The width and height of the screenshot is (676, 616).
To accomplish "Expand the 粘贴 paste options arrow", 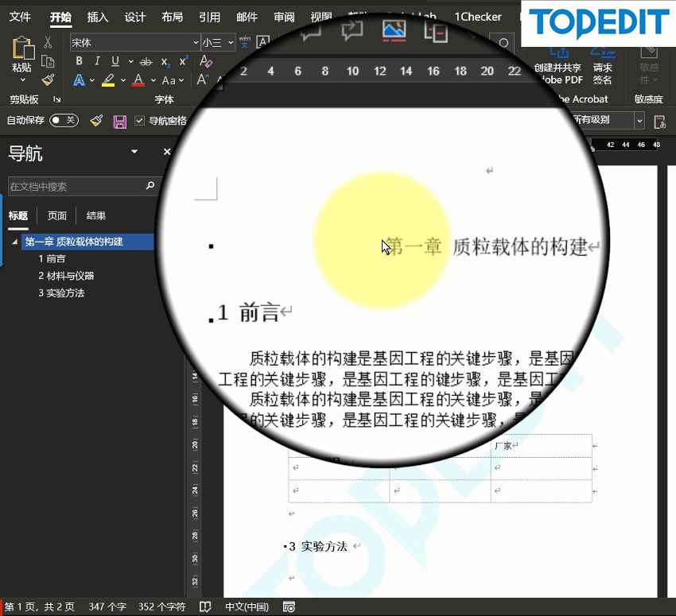I will 22,80.
